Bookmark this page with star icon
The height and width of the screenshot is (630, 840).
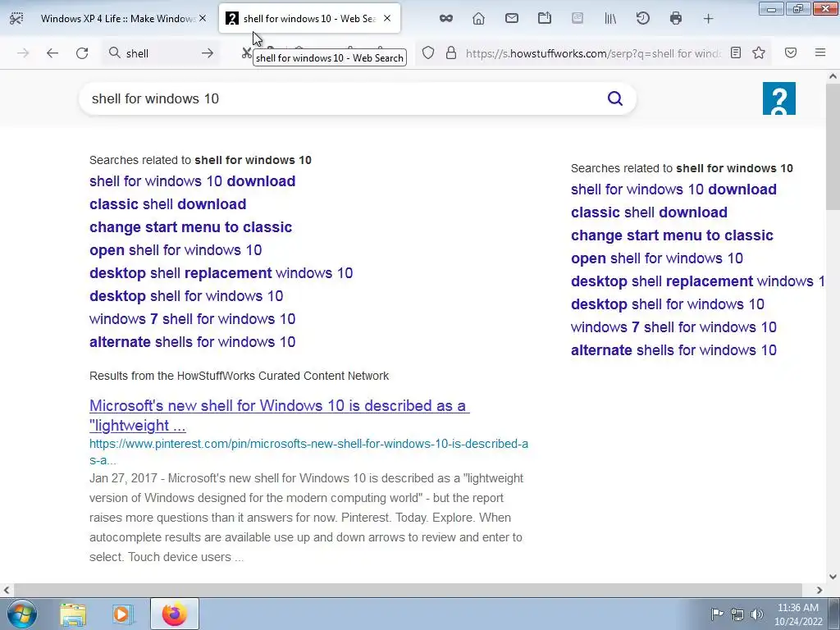click(759, 53)
